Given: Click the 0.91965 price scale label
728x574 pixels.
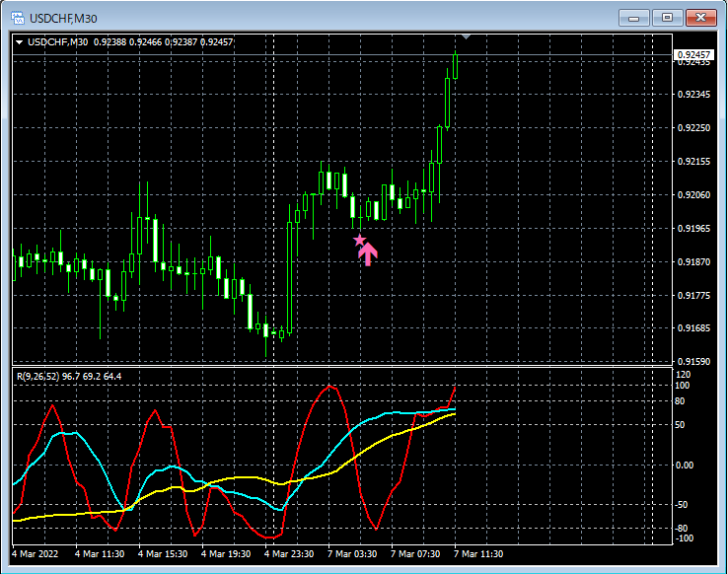Looking at the screenshot, I should (693, 228).
